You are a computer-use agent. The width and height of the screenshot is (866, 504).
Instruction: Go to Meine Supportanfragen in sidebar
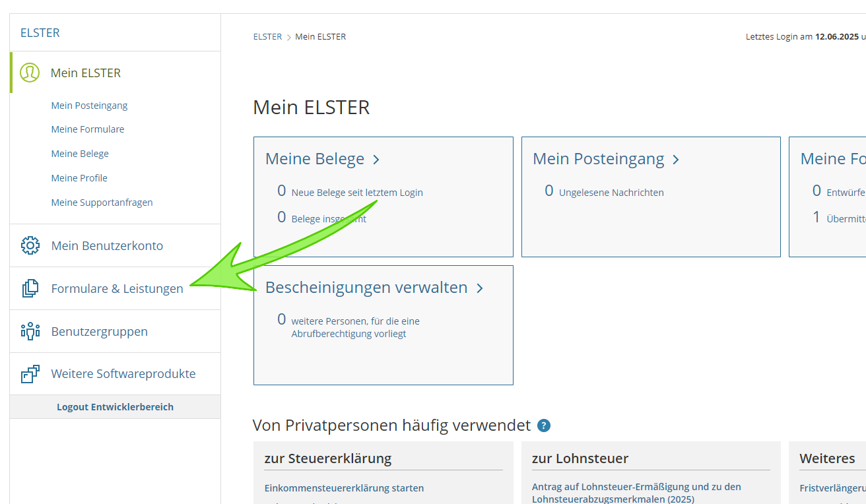point(102,203)
